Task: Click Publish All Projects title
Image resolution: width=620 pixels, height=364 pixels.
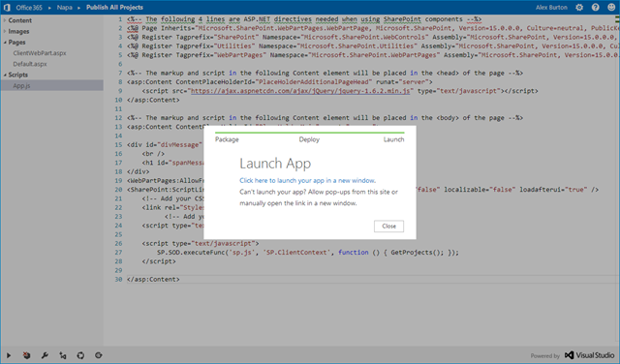Action: pos(114,7)
